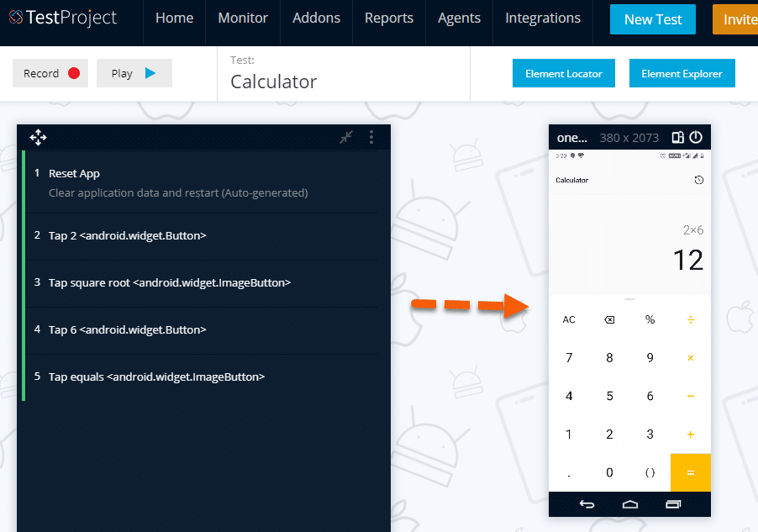Tap the 2 key on calculator

(609, 435)
